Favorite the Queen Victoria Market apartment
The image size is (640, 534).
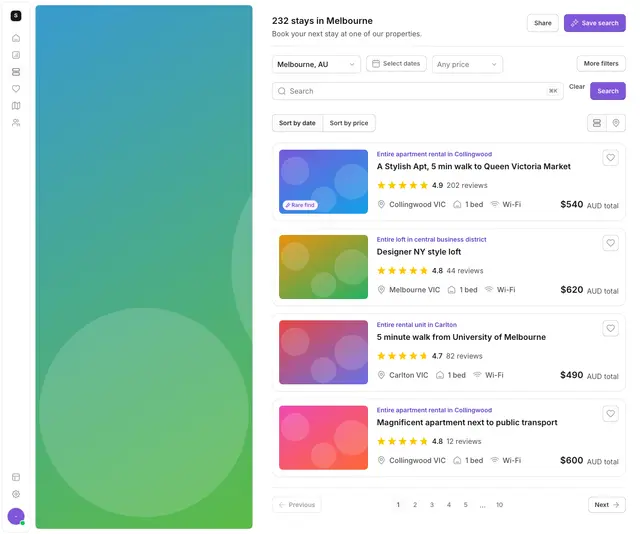click(x=610, y=158)
